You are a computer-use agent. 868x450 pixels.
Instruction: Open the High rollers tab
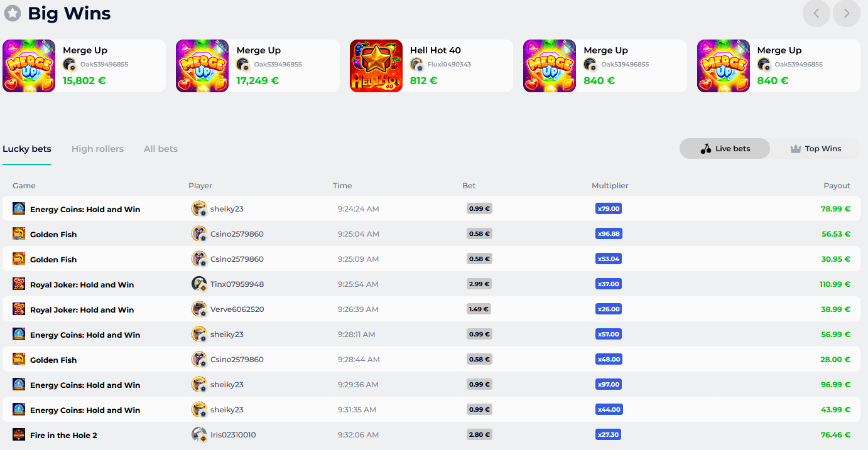click(x=97, y=149)
